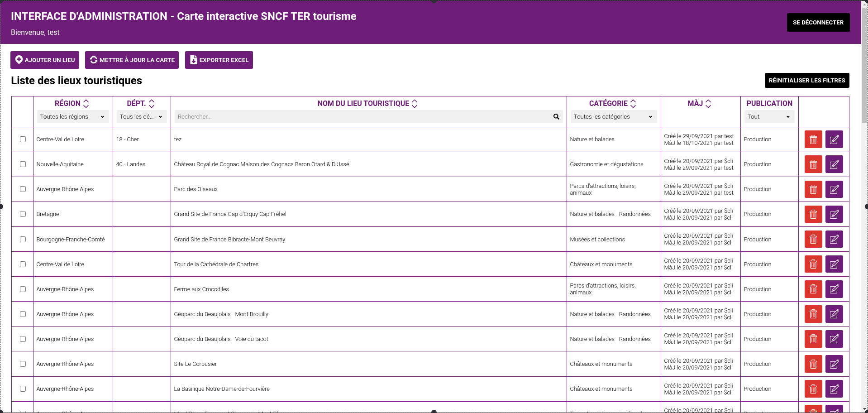The height and width of the screenshot is (413, 868).
Task: Focus the 'Rechercher...' search field
Action: (362, 117)
